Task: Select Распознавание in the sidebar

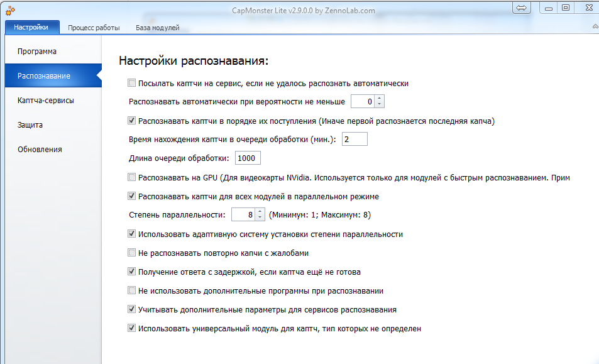Action: click(53, 75)
